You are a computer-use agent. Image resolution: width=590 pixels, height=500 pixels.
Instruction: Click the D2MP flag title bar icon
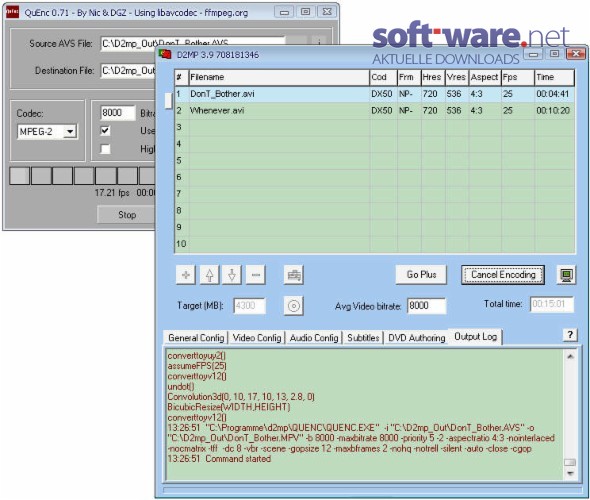(165, 55)
